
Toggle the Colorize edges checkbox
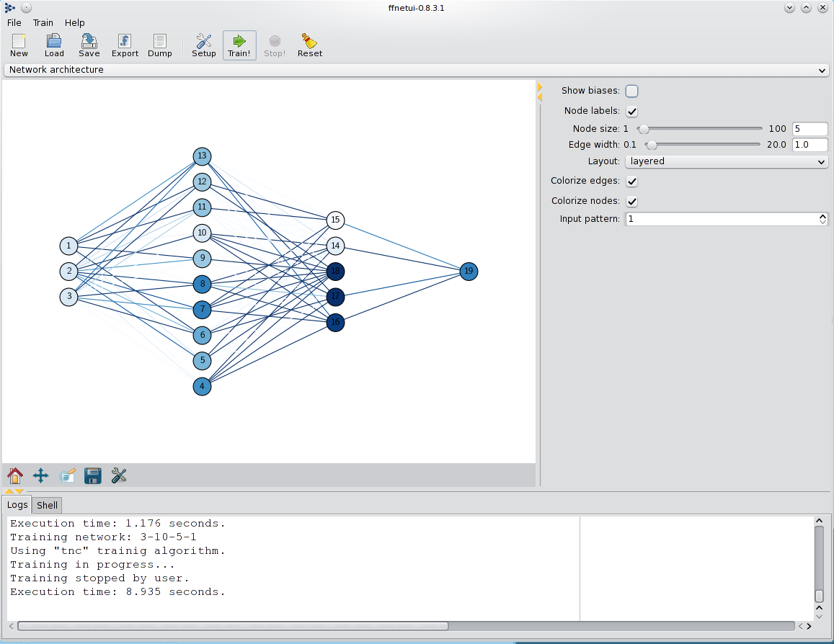point(632,182)
